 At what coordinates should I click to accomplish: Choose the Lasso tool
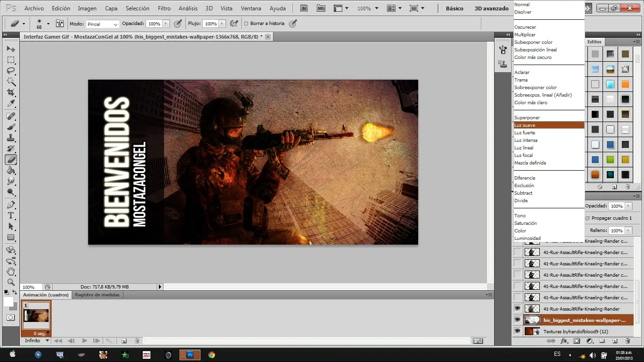coord(11,71)
